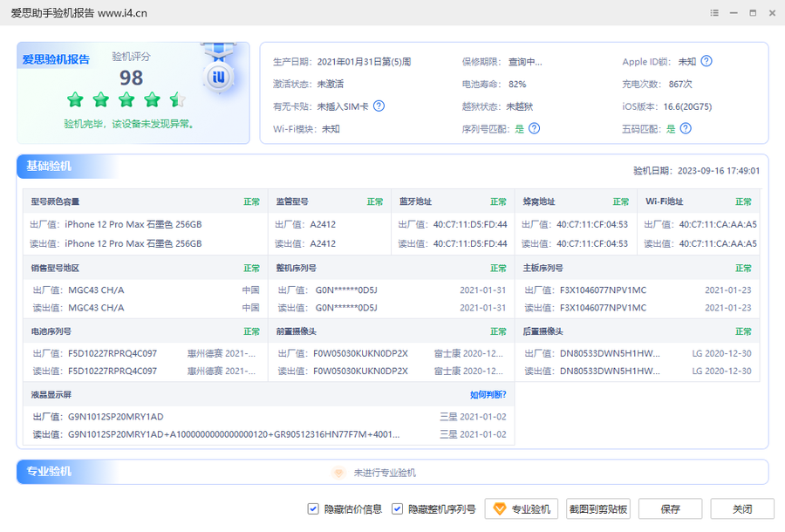This screenshot has width=785, height=532.
Task: Open the help icon next to 五码匹配
Action: point(686,128)
